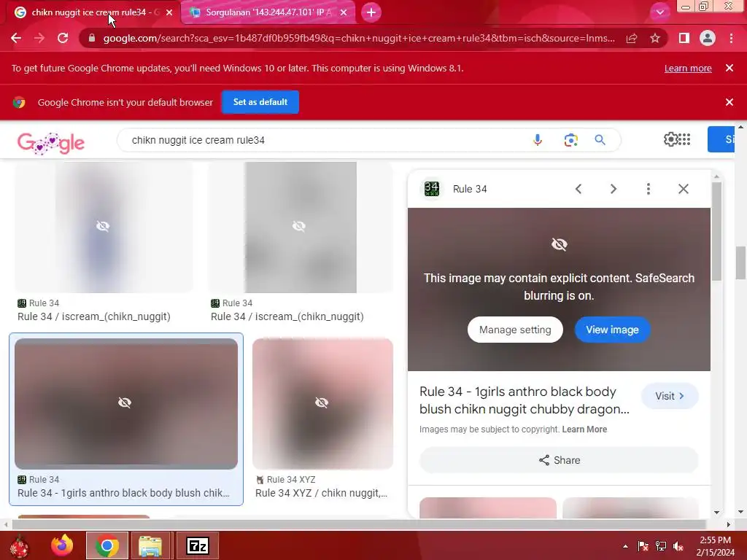Open the Learn more link about Chrome updates
747x560 pixels.
688,68
